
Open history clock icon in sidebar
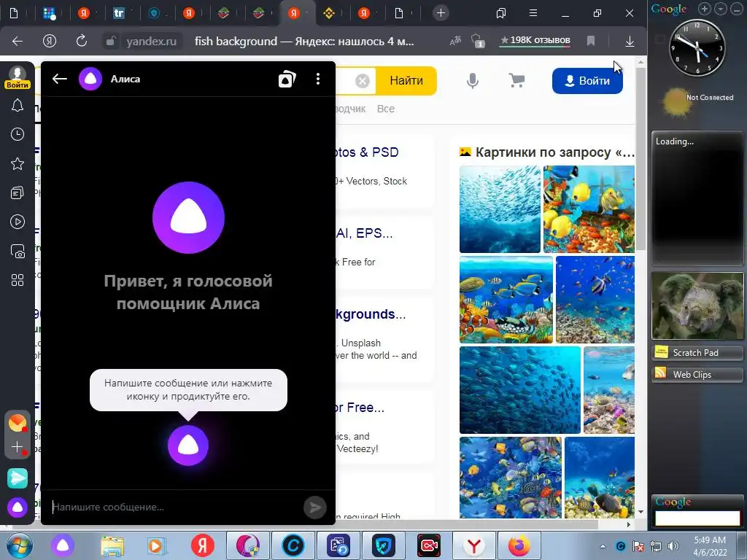pos(18,134)
